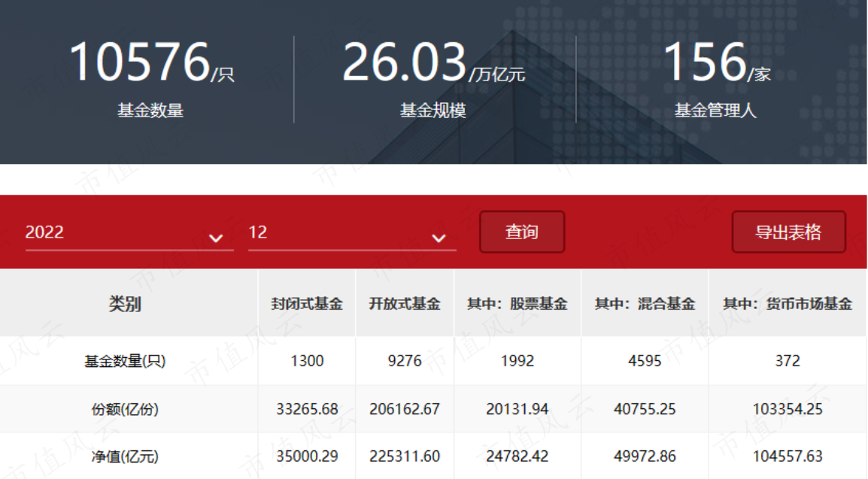This screenshot has width=868, height=479.
Task: Select the 其中：货币市场基金 column header
Action: click(788, 304)
